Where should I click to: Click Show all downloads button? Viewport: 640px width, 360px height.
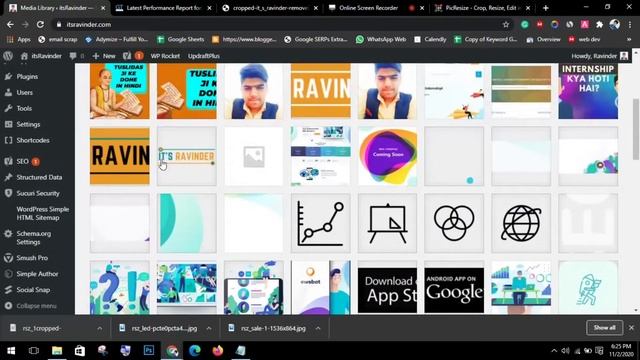(x=604, y=328)
